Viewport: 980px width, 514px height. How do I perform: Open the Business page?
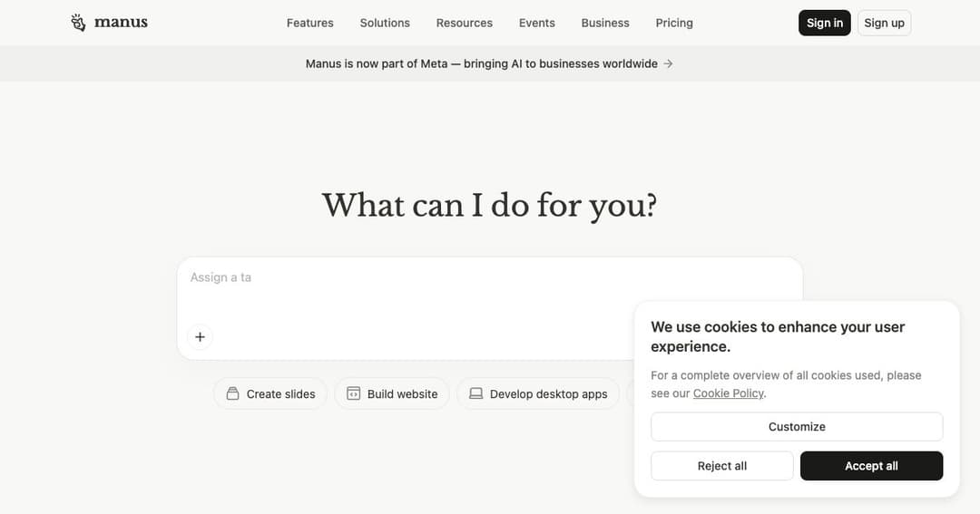605,23
